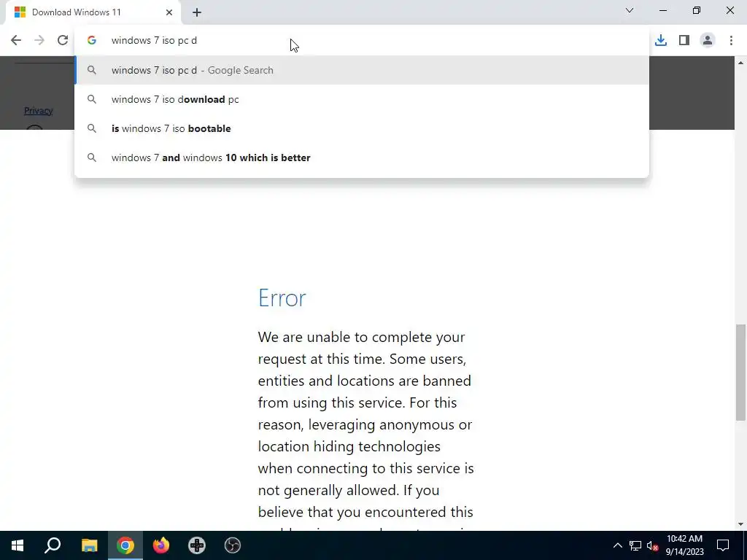
Task: Choose 'windows 7 iso pc d - Google Search' suggestion
Action: (362, 70)
